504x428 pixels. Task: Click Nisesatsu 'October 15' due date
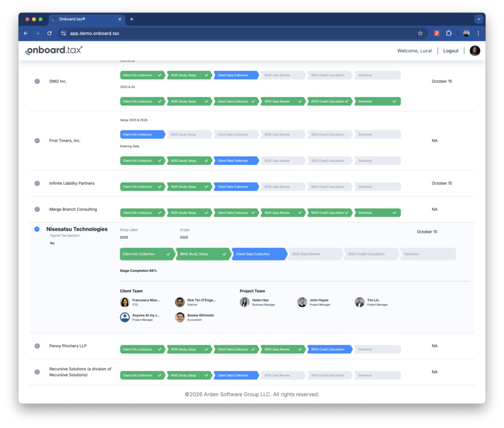point(427,232)
